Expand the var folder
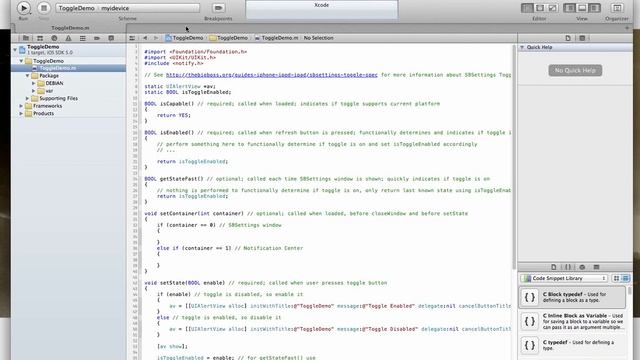The image size is (640, 360). (x=33, y=91)
